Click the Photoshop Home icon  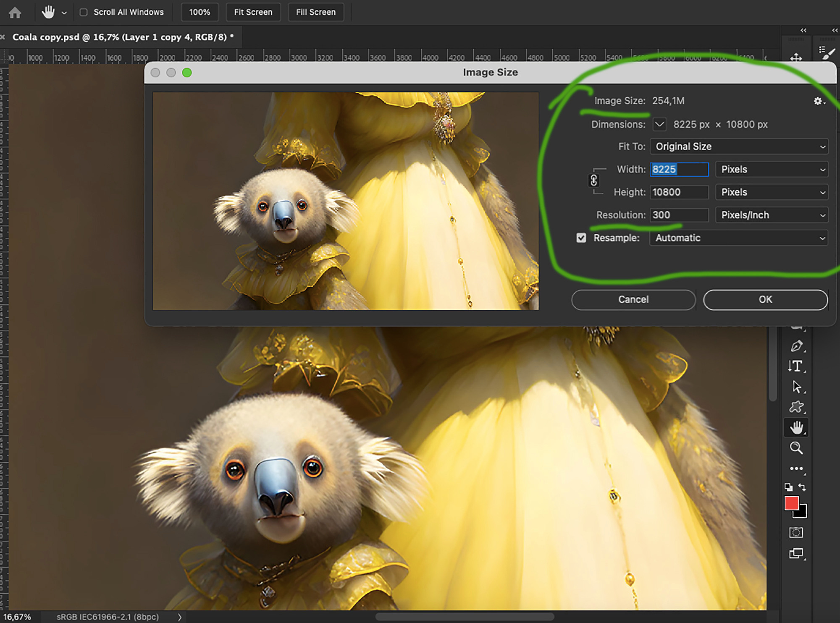coord(15,12)
